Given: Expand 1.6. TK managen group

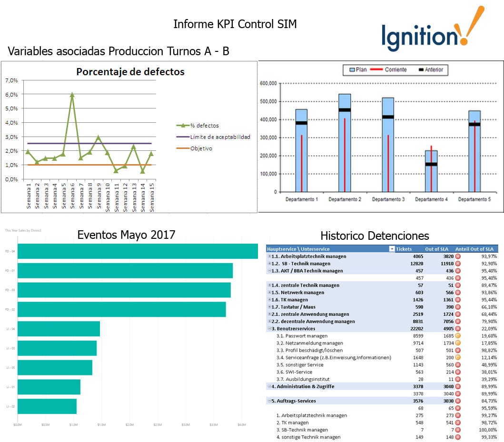Looking at the screenshot, I should [269, 300].
